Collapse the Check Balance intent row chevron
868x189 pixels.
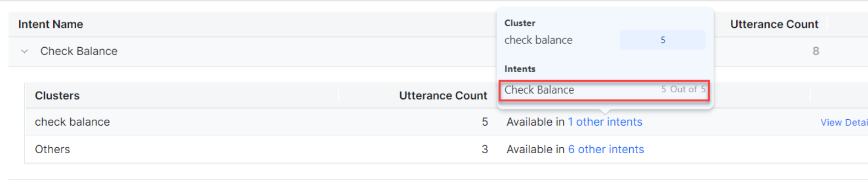(25, 51)
